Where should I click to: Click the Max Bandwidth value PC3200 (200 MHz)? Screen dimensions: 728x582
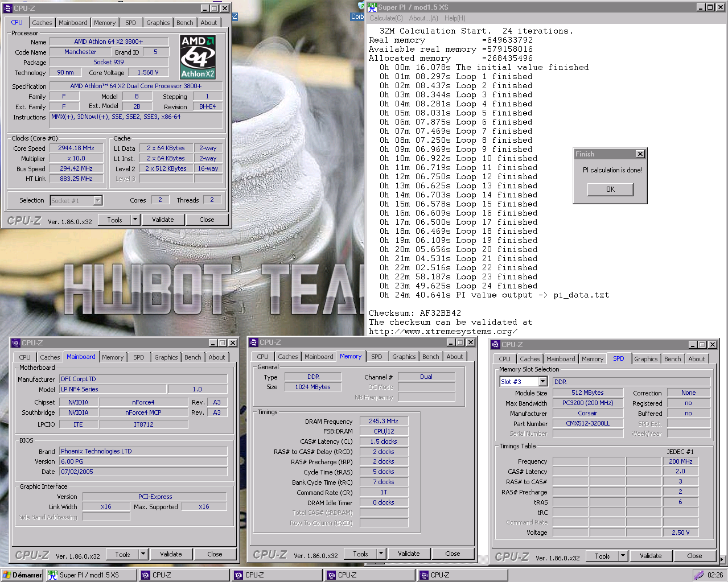point(587,403)
